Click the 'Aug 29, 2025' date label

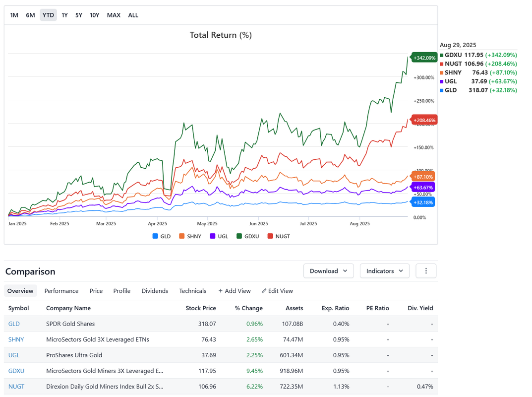pyautogui.click(x=458, y=45)
